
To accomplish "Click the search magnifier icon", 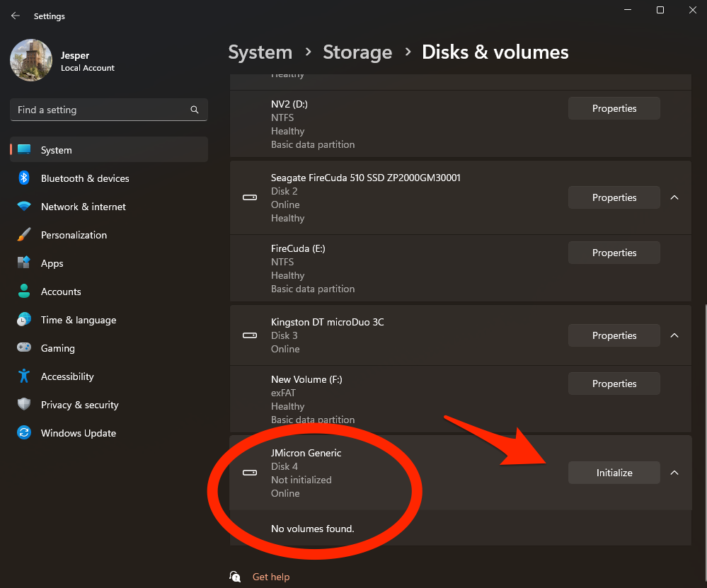I will click(x=195, y=110).
